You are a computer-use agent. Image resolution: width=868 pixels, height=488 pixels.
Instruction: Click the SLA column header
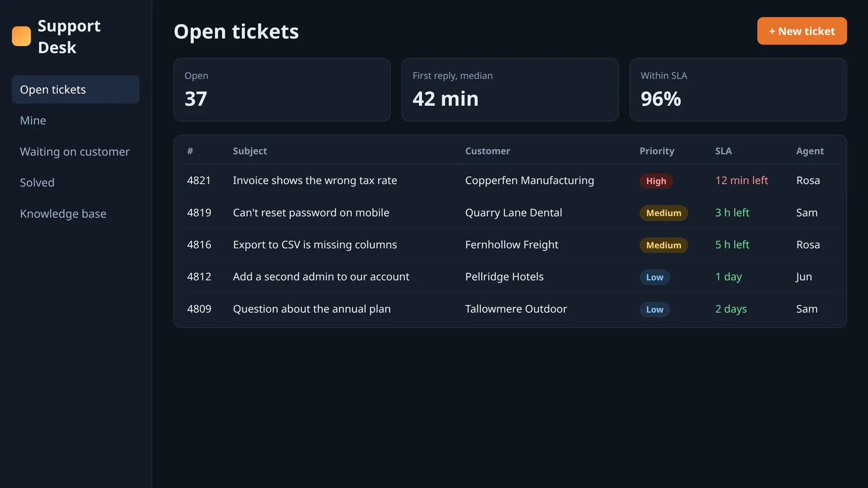pos(723,151)
